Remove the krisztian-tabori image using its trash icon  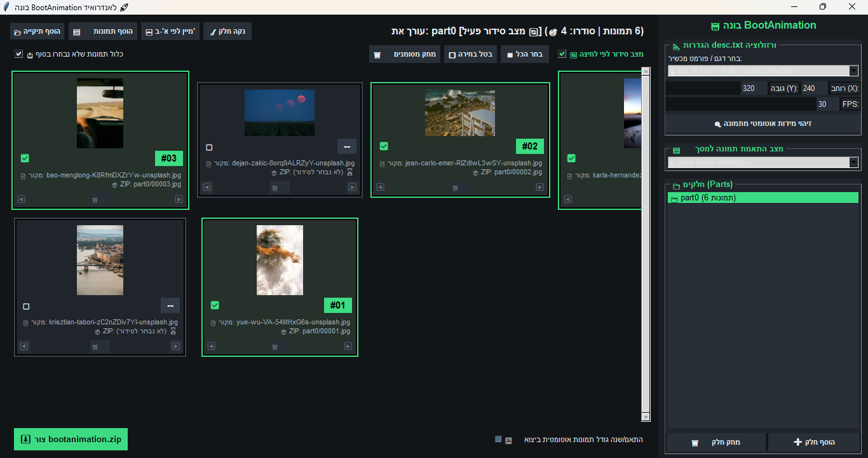click(x=95, y=347)
